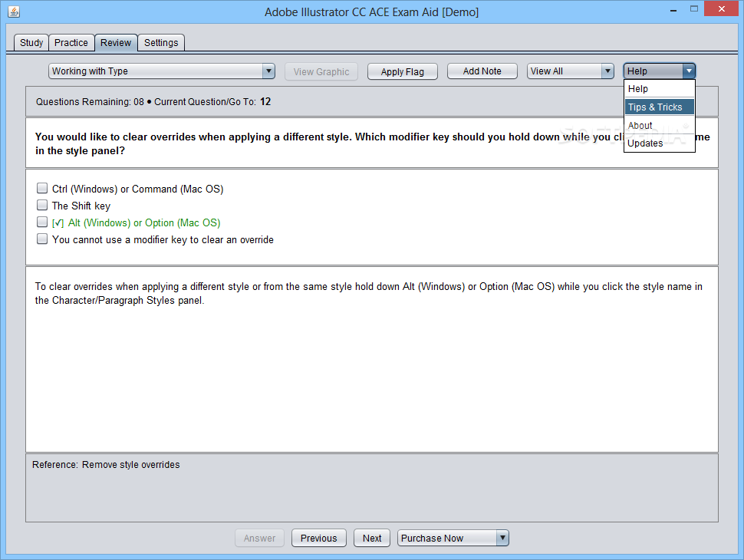Switch to the Study tab

pos(31,43)
